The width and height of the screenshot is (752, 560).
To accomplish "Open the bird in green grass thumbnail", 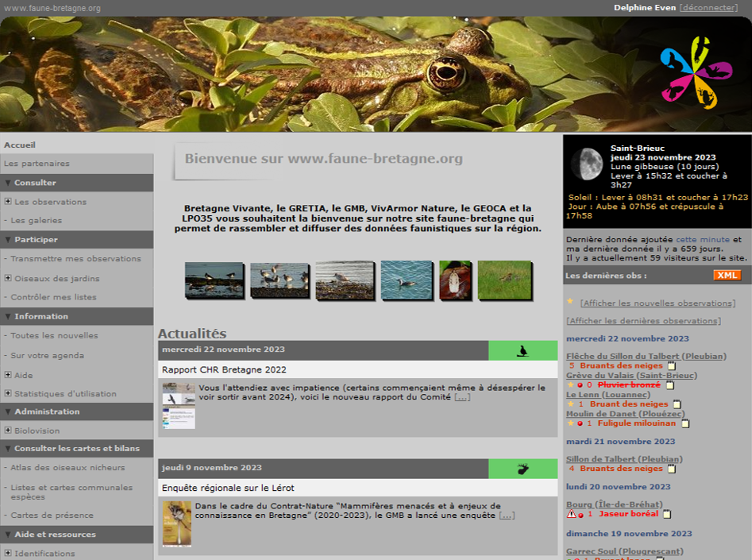I will click(505, 280).
